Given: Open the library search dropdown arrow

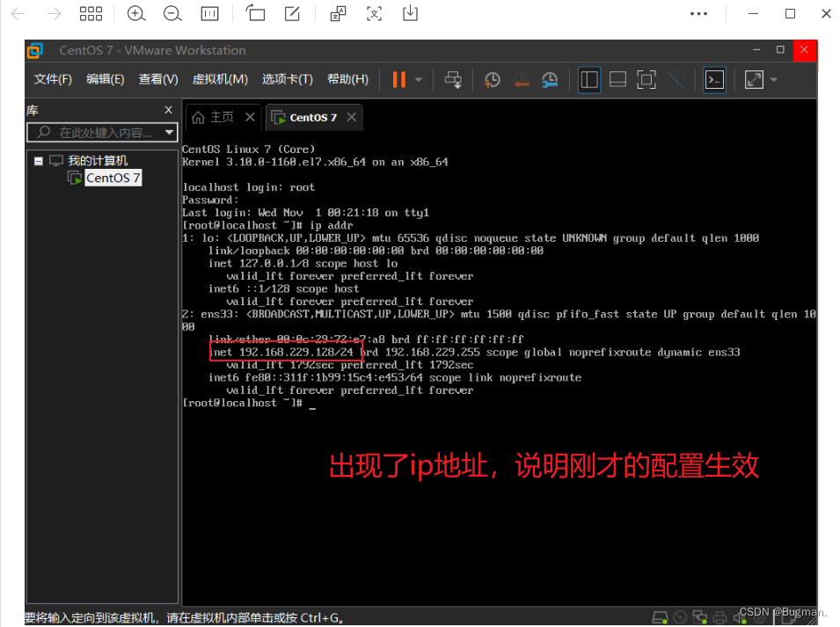Looking at the screenshot, I should [x=170, y=132].
